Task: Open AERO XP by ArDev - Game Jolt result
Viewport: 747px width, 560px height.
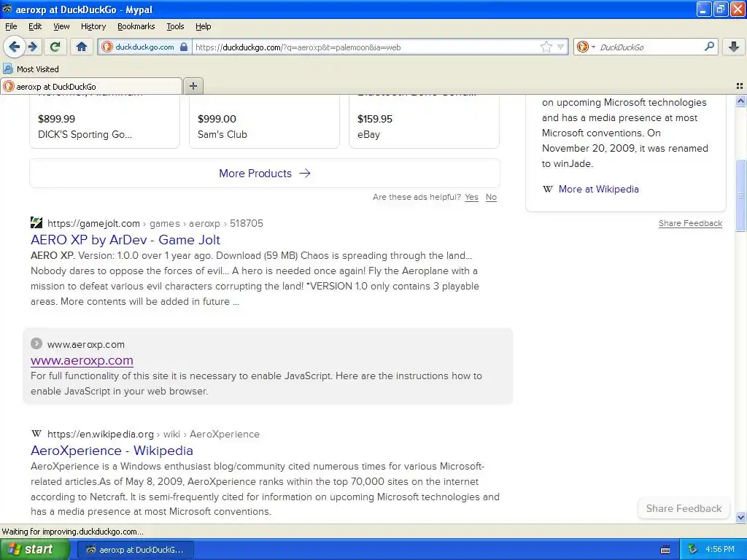Action: point(125,240)
